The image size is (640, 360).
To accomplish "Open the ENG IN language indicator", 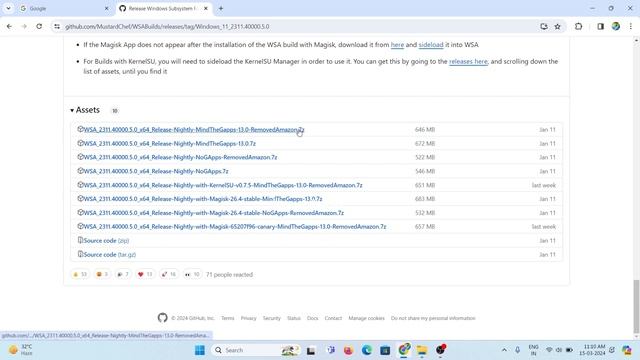I will point(533,350).
